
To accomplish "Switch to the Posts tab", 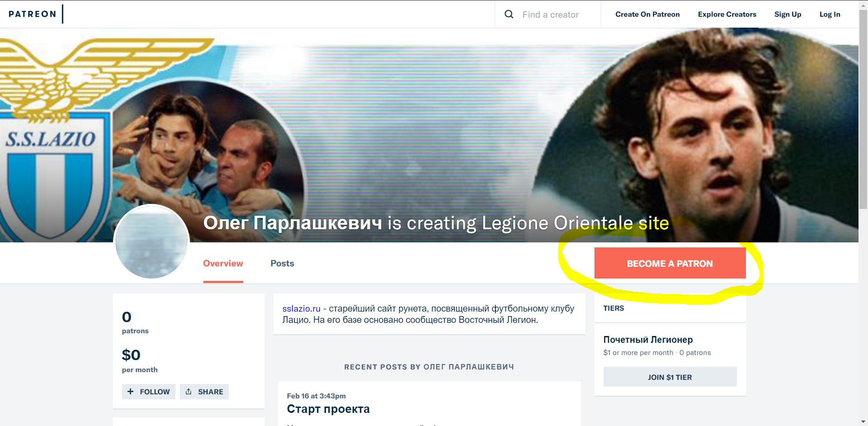I will (282, 264).
